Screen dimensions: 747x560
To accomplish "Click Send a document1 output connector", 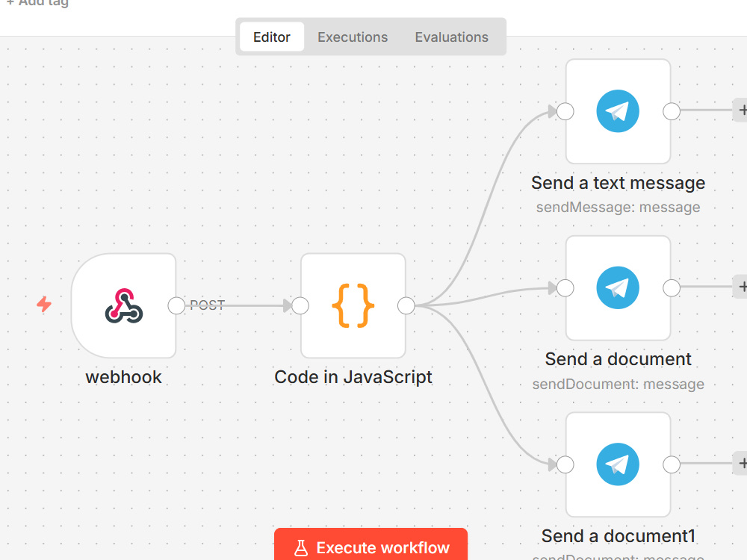I will (672, 464).
